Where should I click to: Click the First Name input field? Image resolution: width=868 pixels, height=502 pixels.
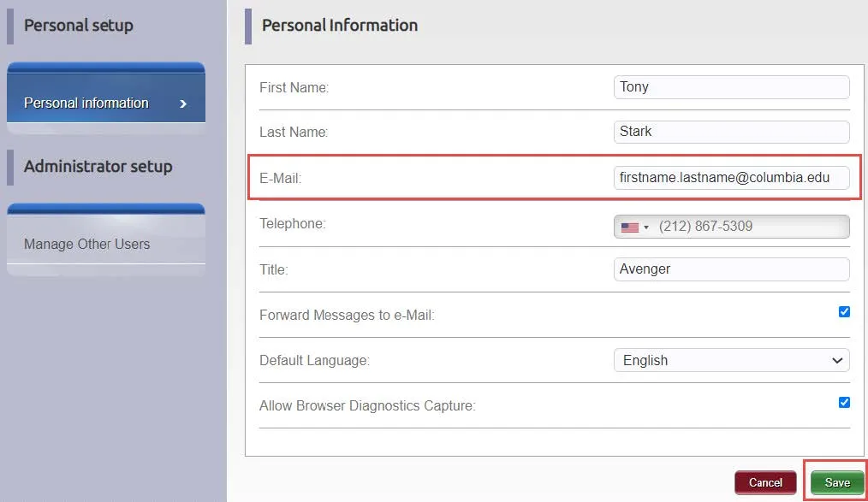(x=731, y=87)
